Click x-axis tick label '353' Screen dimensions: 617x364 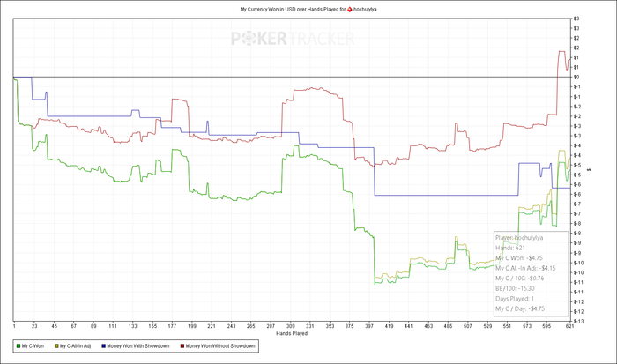(x=330, y=326)
